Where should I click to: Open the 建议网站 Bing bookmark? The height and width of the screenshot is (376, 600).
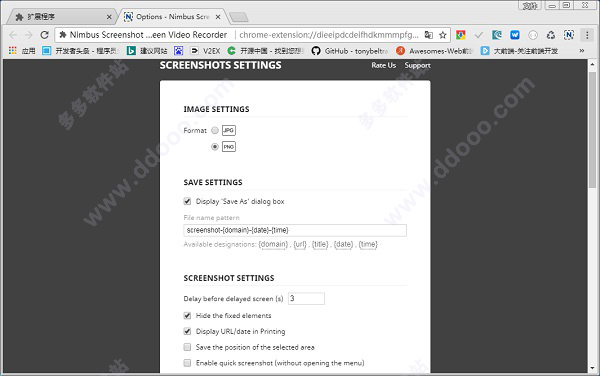pos(147,50)
